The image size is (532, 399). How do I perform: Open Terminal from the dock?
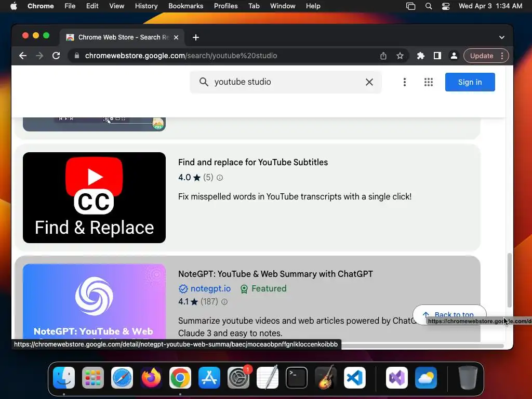297,378
